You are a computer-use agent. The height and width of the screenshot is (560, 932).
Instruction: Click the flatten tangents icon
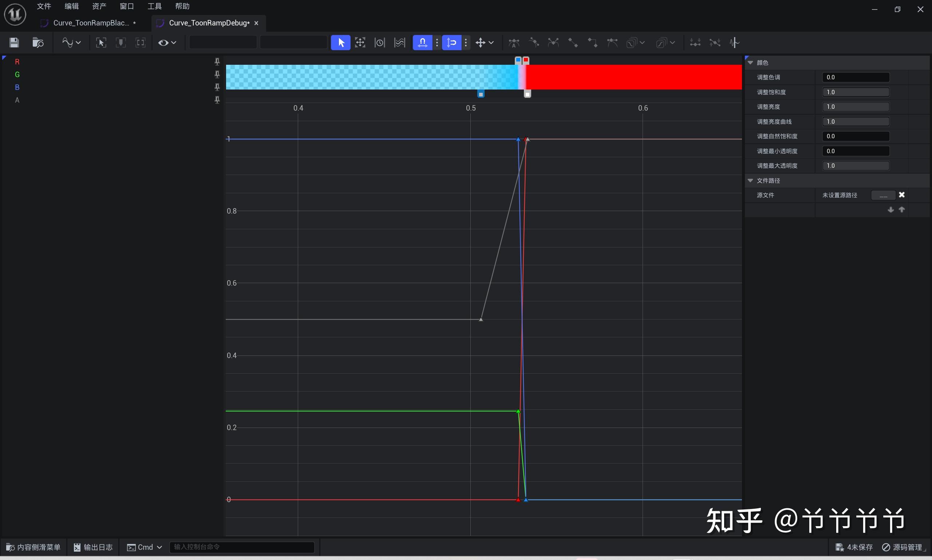click(695, 42)
